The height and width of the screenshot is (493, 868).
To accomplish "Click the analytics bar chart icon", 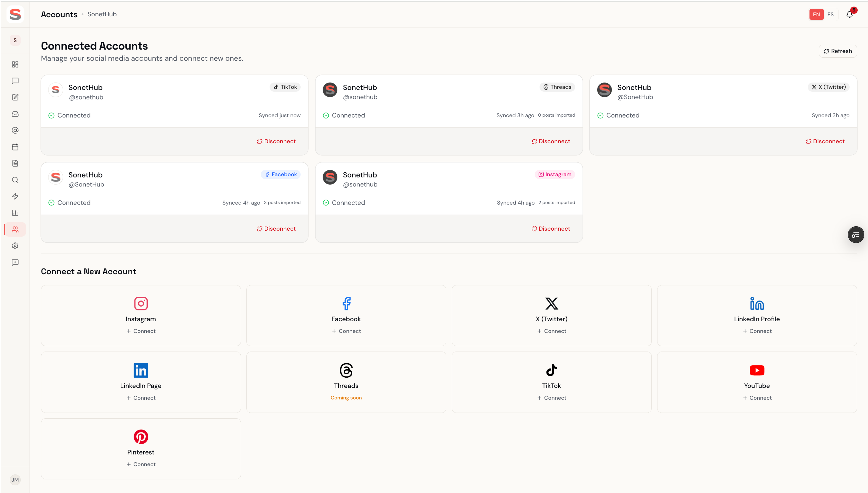I will (15, 213).
